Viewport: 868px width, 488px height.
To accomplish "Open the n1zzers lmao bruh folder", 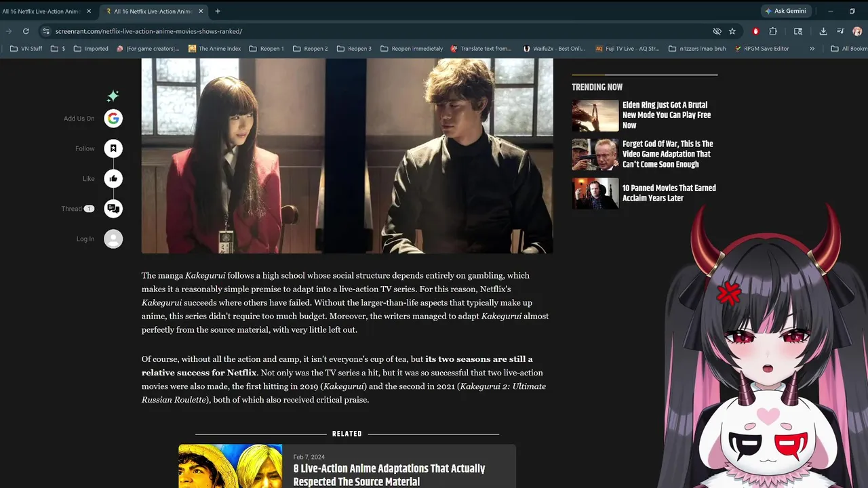I will 697,49.
